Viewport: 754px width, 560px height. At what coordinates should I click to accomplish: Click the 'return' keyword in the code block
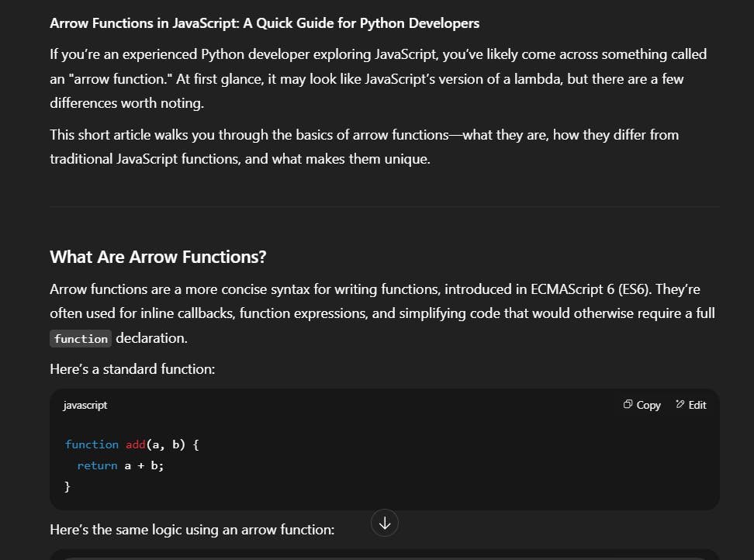click(x=97, y=465)
